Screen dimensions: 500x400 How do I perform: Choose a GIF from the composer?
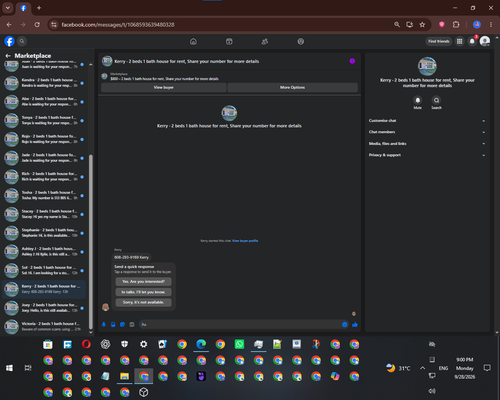132,324
